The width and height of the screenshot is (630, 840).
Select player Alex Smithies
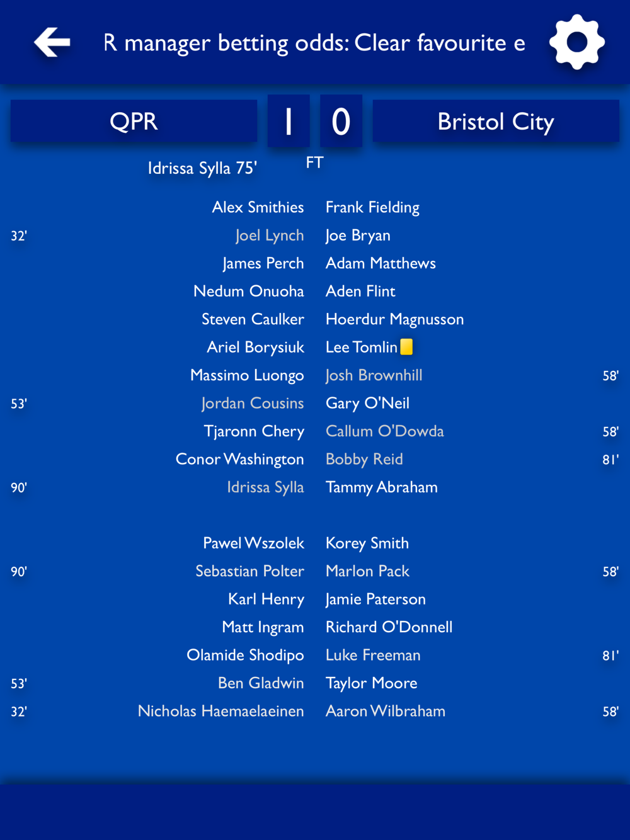coord(258,207)
